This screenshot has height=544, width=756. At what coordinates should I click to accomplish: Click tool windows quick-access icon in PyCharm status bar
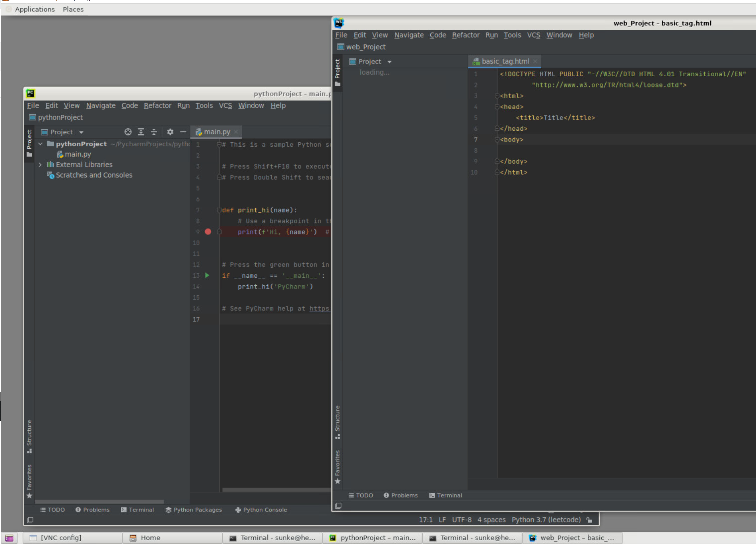30,520
